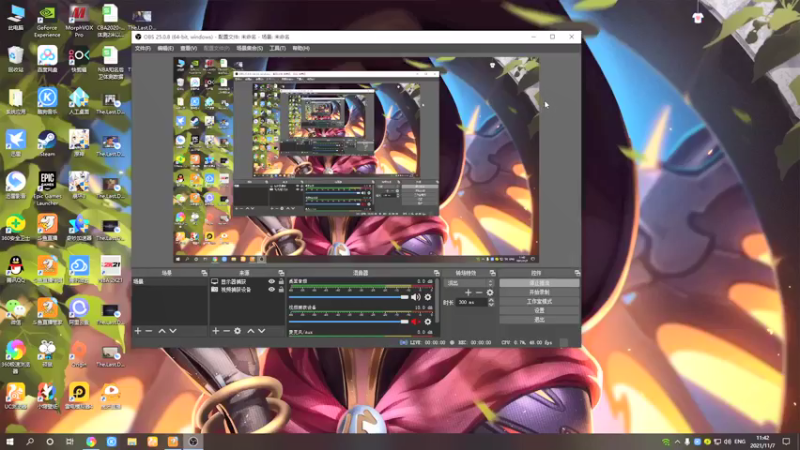Select the scene entry in the Scenes list
The width and height of the screenshot is (800, 450).
[170, 282]
